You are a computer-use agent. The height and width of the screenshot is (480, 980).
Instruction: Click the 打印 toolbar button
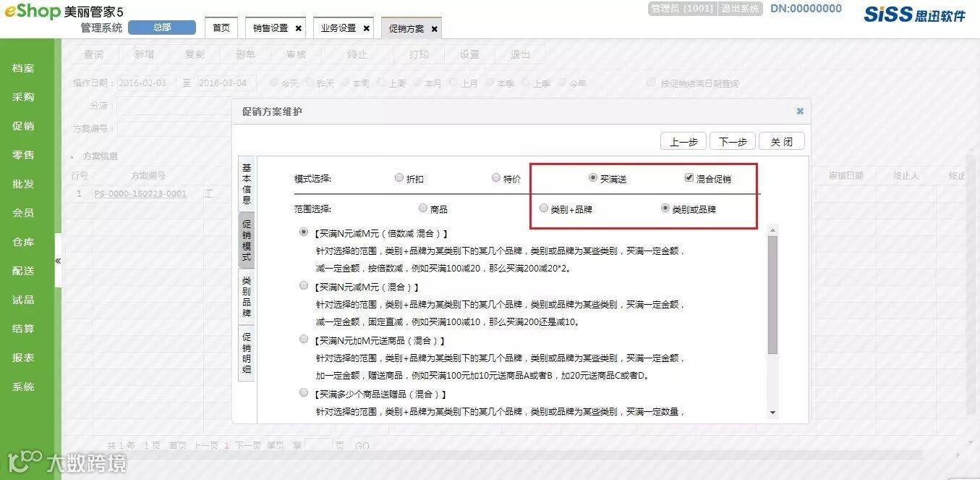pyautogui.click(x=419, y=54)
